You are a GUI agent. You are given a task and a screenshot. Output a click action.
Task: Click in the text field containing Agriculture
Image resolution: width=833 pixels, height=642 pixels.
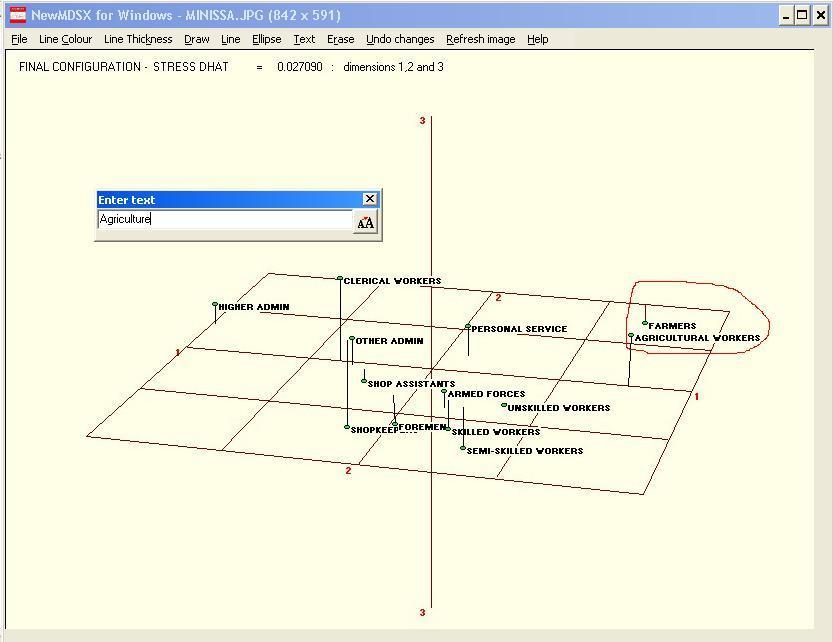pyautogui.click(x=225, y=220)
